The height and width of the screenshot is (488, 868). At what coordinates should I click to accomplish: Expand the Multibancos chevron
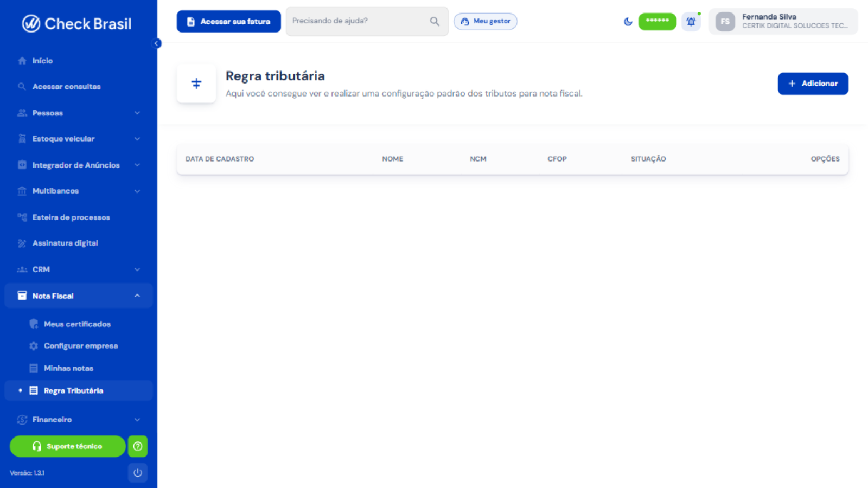137,191
